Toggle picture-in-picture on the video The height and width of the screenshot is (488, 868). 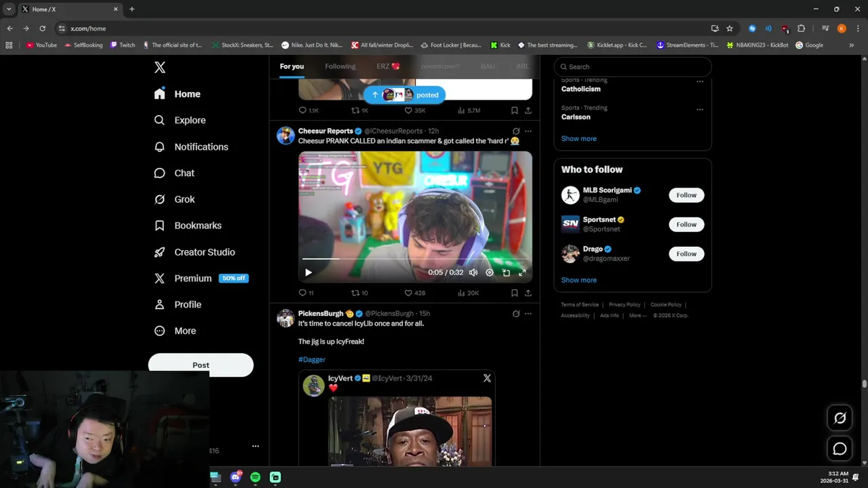[x=506, y=272]
